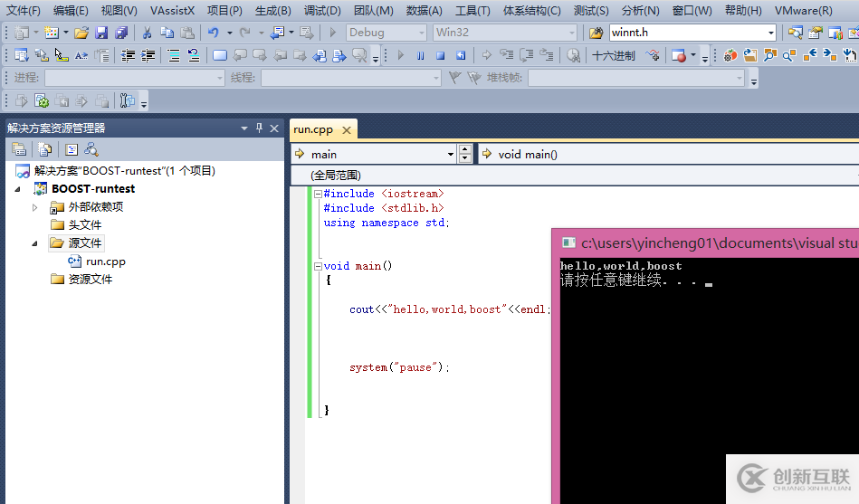Toggle hexadecimal display (十六进制)
859x504 pixels.
614,55
